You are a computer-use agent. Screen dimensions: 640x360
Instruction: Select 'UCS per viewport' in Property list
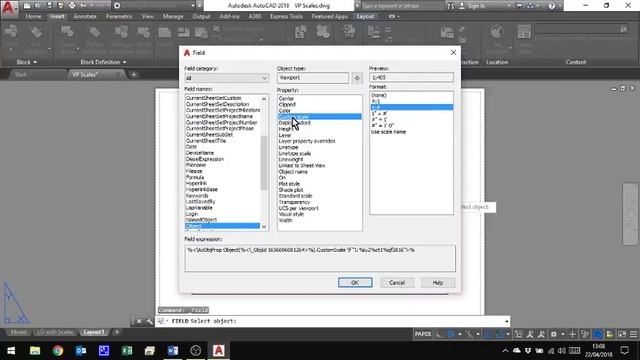pyautogui.click(x=298, y=208)
